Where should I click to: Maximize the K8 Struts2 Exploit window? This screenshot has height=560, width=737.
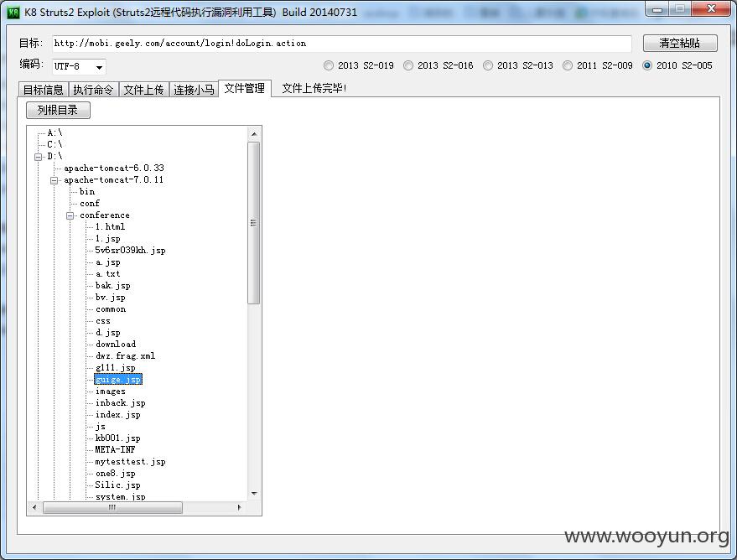click(x=680, y=9)
